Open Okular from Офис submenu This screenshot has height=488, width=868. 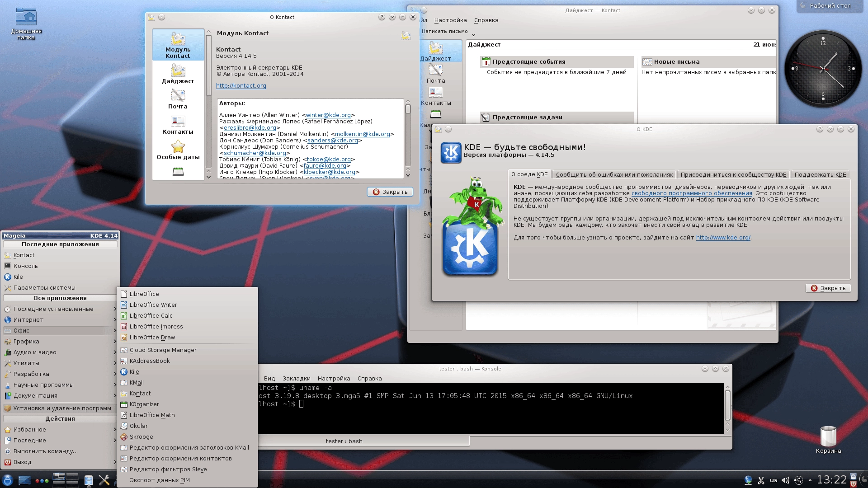tap(188, 426)
